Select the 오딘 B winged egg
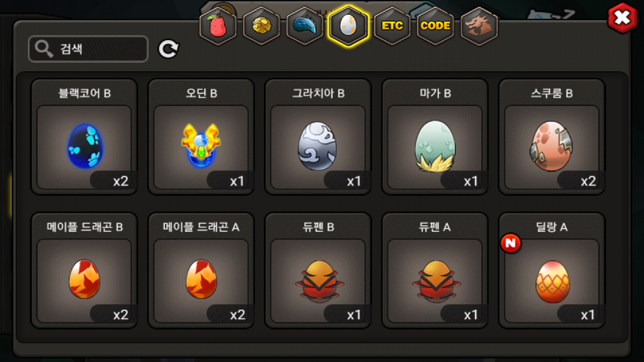This screenshot has height=362, width=644. [x=201, y=137]
